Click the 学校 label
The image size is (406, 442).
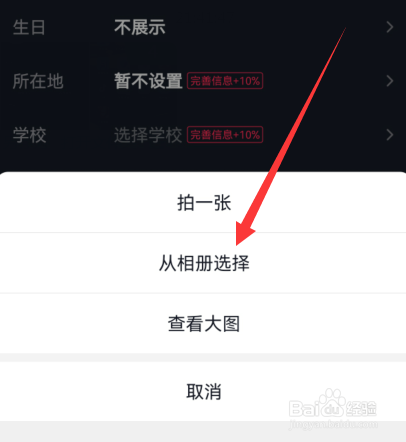(29, 135)
